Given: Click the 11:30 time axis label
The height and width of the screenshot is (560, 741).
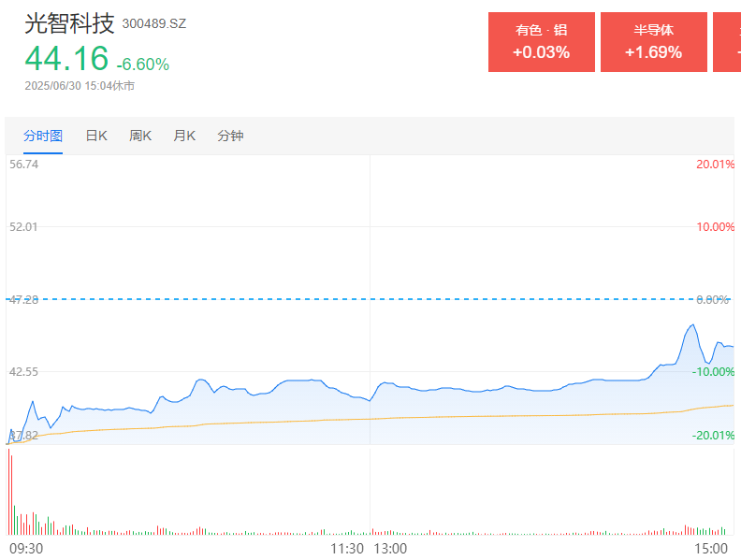Looking at the screenshot, I should (347, 549).
